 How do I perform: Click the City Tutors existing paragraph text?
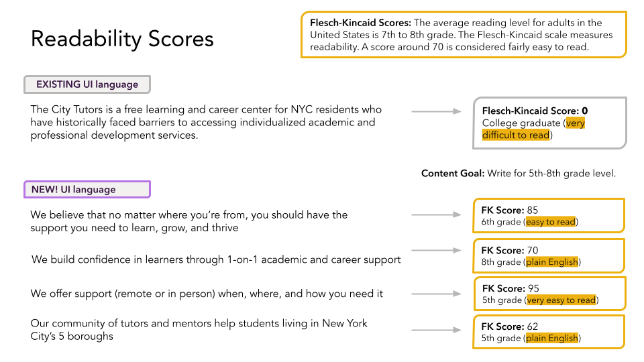(206, 122)
